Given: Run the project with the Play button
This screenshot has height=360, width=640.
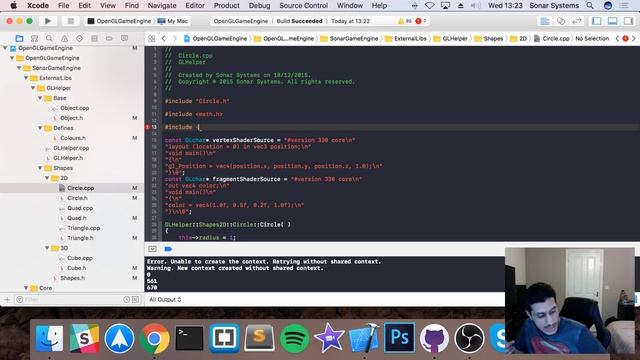Looking at the screenshot, I should click(x=48, y=21).
